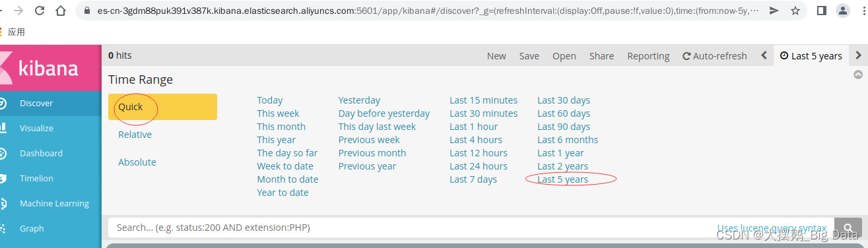This screenshot has width=868, height=248.
Task: Move time range backward with left chevron
Action: click(x=764, y=55)
